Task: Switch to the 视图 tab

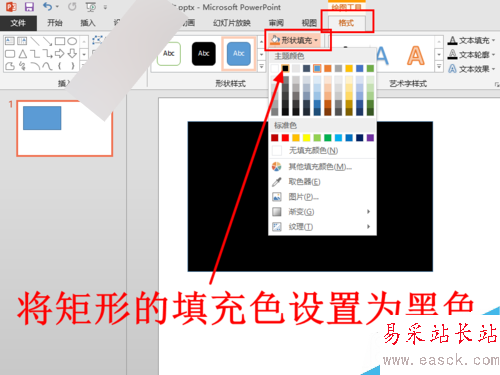Action: pyautogui.click(x=309, y=23)
